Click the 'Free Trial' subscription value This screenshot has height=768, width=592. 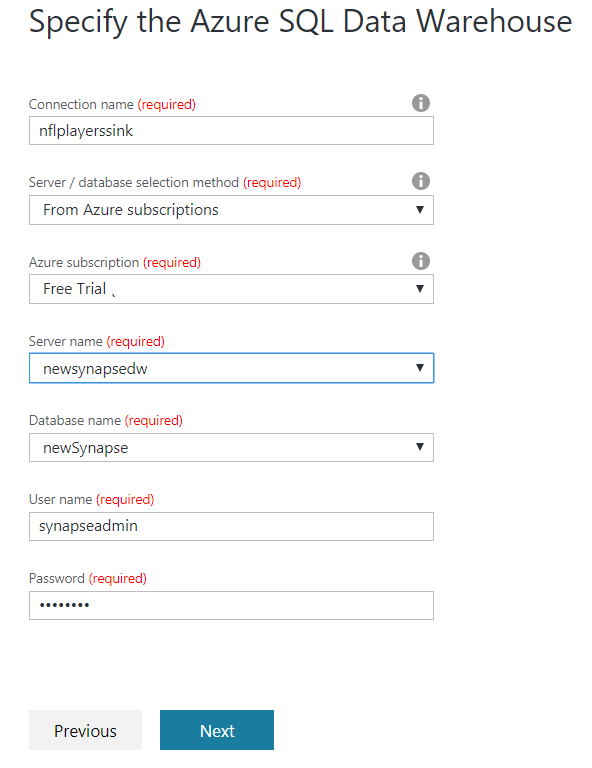[74, 288]
